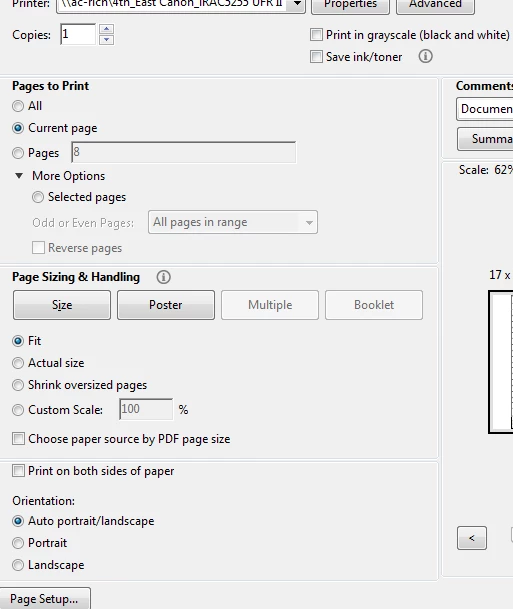Choose Selected pages radio button

(38, 197)
